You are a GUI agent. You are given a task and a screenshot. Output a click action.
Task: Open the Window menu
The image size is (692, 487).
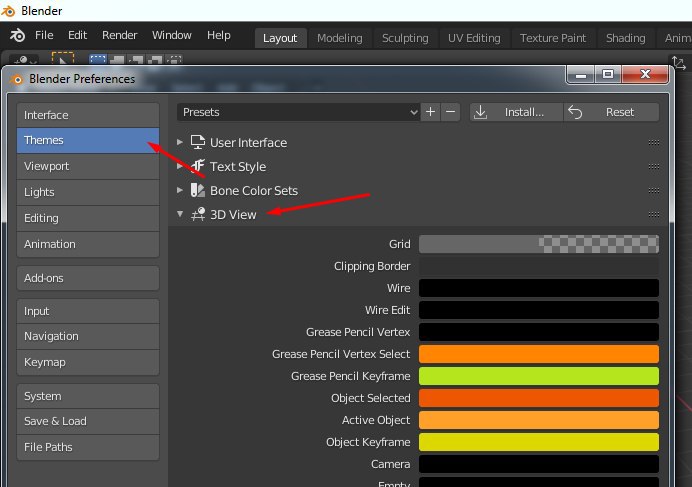172,35
